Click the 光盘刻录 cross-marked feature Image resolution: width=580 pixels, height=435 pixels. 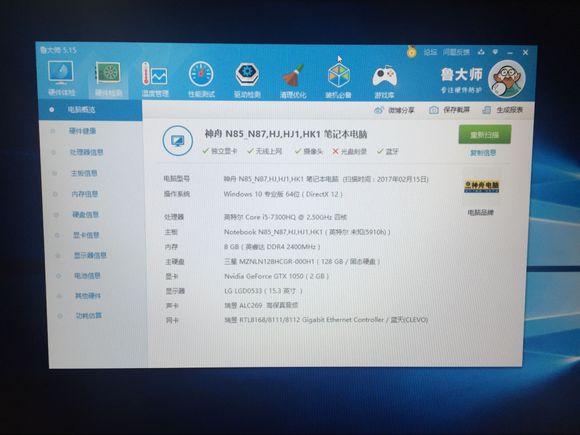tap(350, 151)
